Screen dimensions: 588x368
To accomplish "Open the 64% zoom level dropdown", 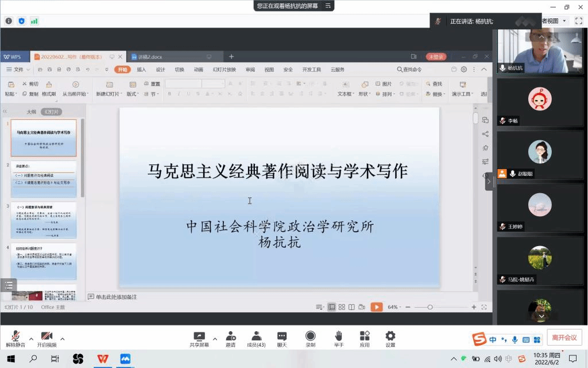I will click(x=395, y=307).
